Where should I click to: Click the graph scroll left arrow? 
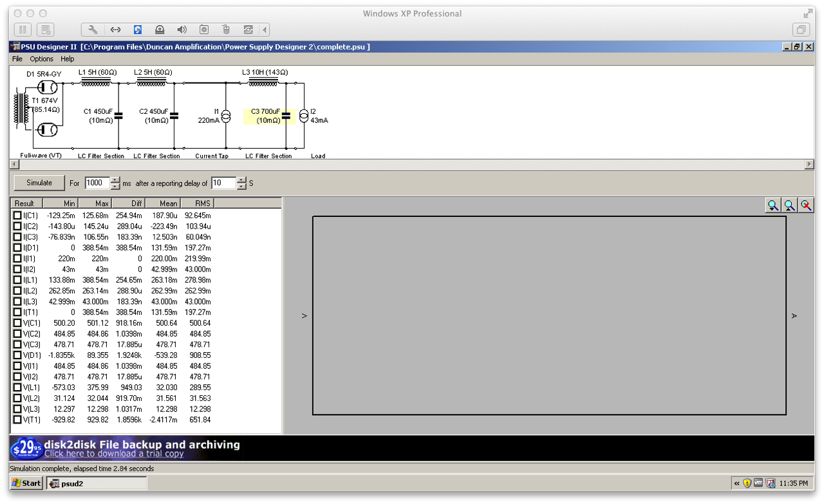tap(304, 315)
